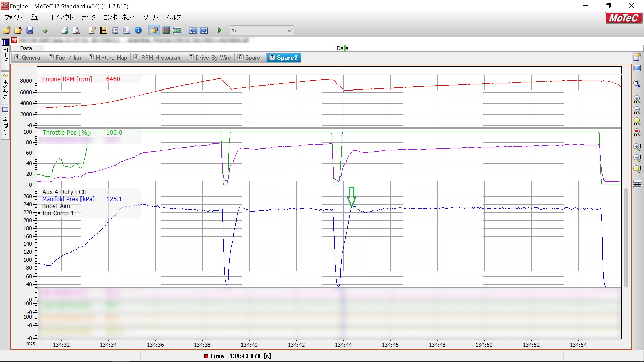Click the green download arrow icon
The width and height of the screenshot is (644, 362).
point(45,30)
